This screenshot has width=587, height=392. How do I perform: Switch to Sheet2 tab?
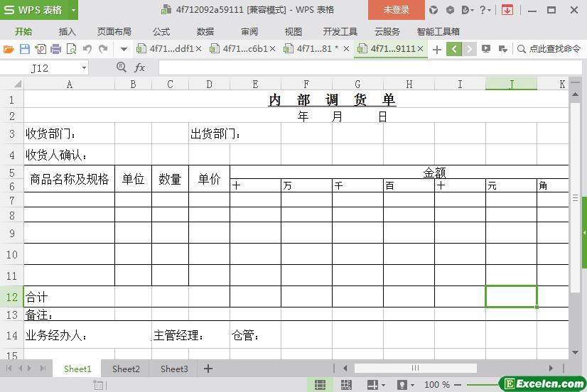(x=126, y=369)
